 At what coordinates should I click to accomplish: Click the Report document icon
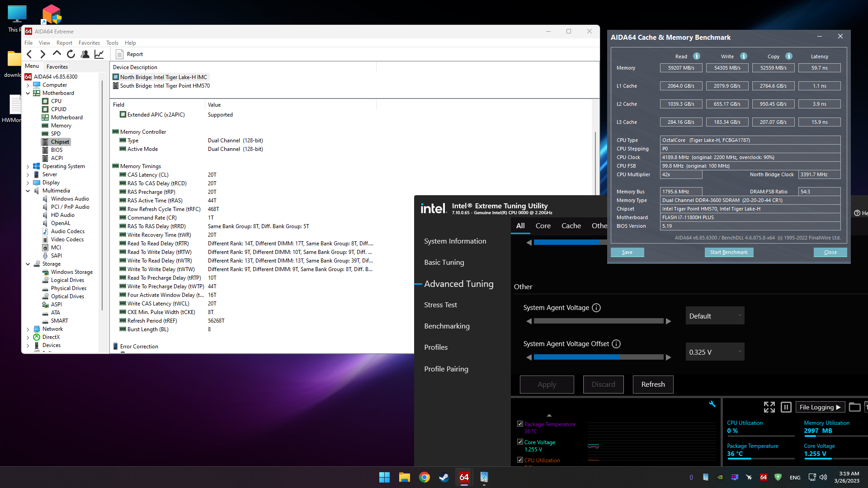click(119, 54)
